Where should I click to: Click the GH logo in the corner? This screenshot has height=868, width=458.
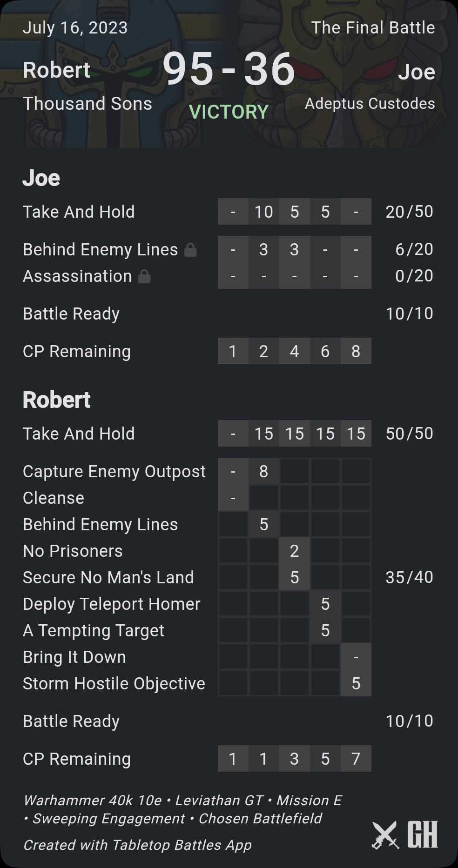423,835
